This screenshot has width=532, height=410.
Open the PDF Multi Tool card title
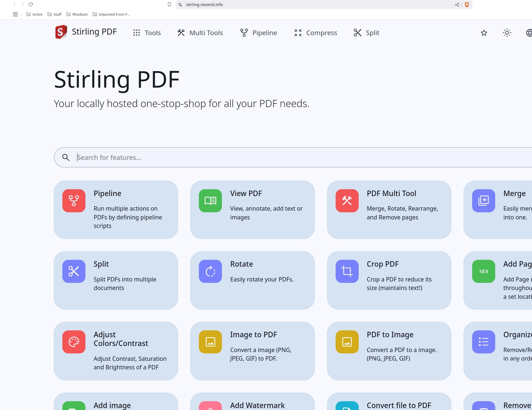click(391, 193)
